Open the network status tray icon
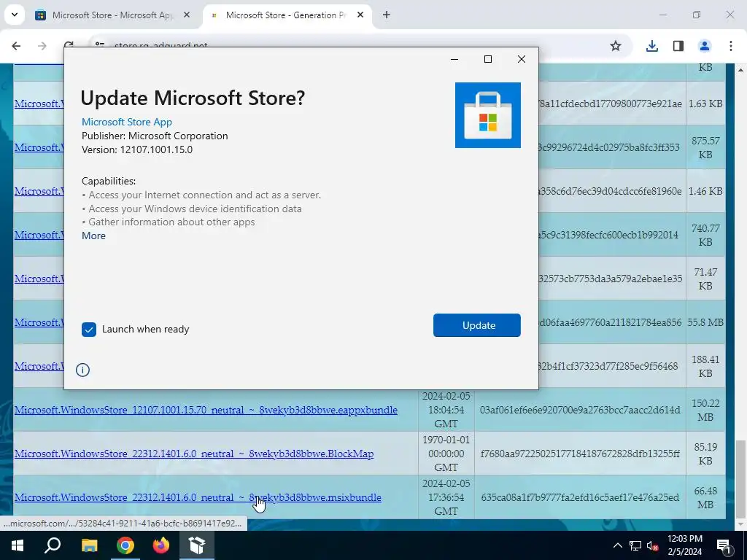Screen dimensions: 747x560 click(x=635, y=545)
